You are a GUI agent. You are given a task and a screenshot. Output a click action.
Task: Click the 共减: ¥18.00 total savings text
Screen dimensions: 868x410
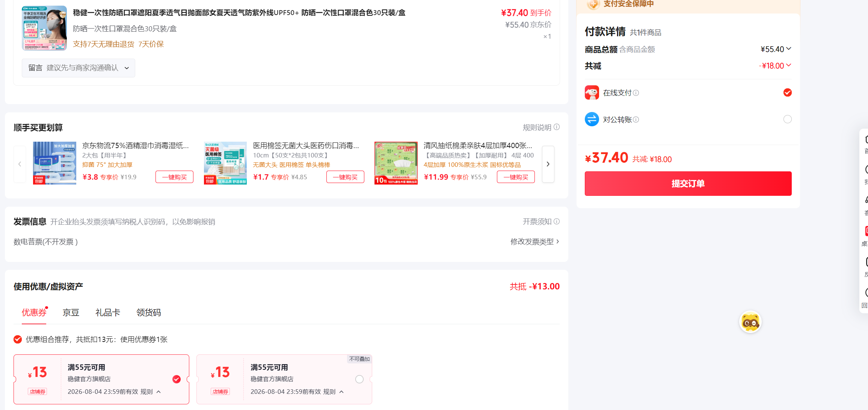pyautogui.click(x=652, y=159)
